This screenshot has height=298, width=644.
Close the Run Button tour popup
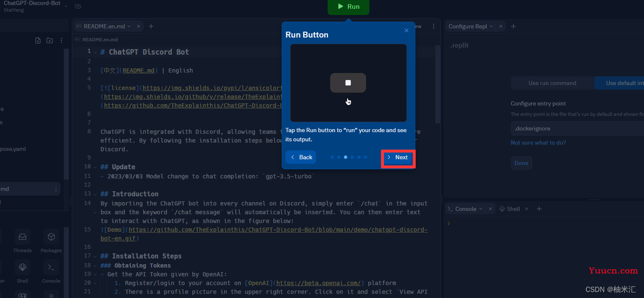click(x=407, y=31)
